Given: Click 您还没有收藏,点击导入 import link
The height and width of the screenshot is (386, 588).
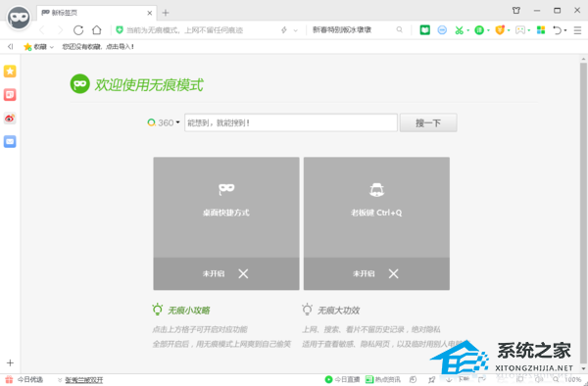Looking at the screenshot, I should [98, 47].
